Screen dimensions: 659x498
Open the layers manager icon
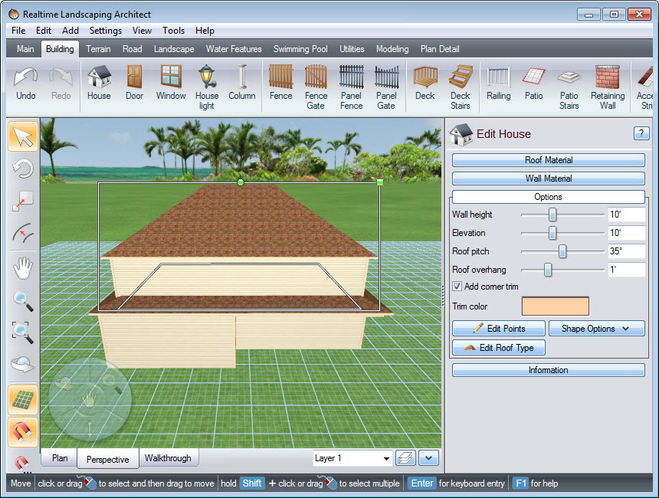406,458
